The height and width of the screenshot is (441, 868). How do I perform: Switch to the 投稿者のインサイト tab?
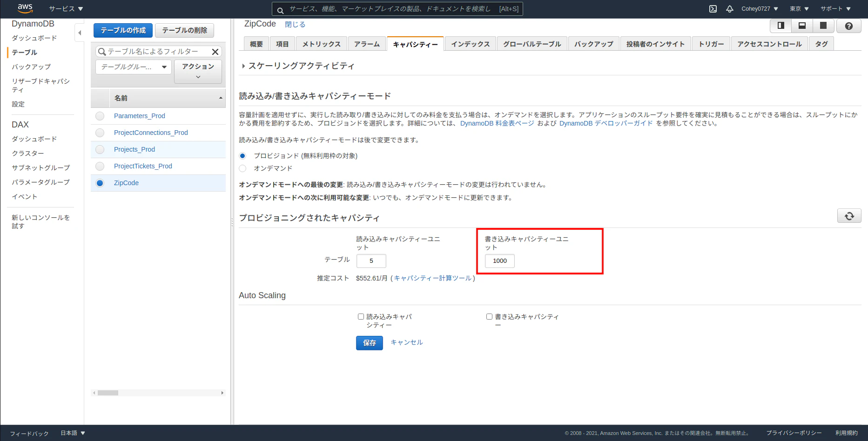[x=655, y=44]
